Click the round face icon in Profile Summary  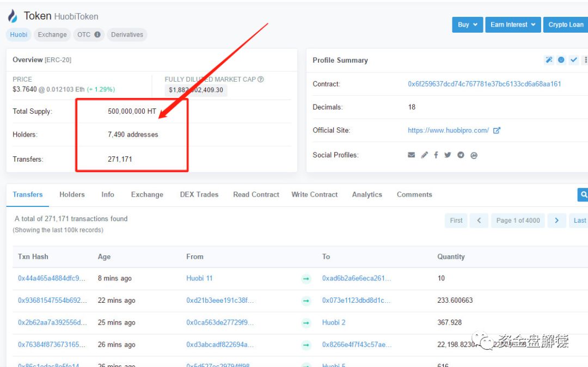[x=561, y=60]
